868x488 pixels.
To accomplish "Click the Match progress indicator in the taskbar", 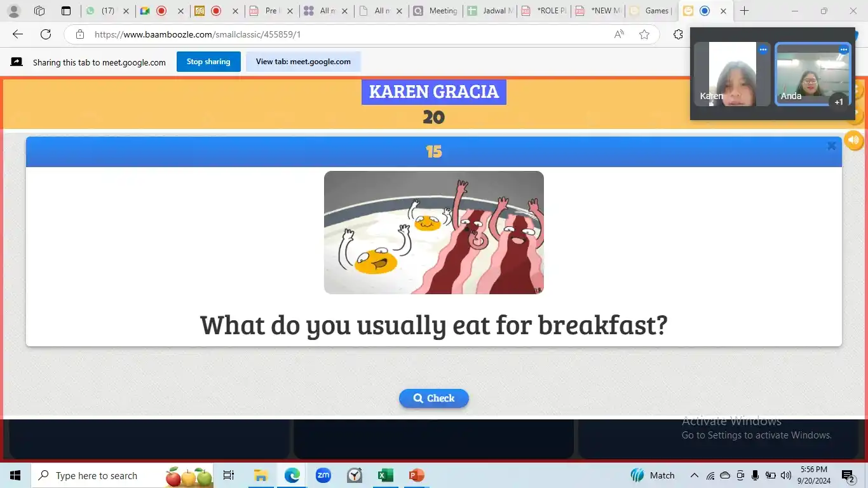I will pyautogui.click(x=653, y=475).
